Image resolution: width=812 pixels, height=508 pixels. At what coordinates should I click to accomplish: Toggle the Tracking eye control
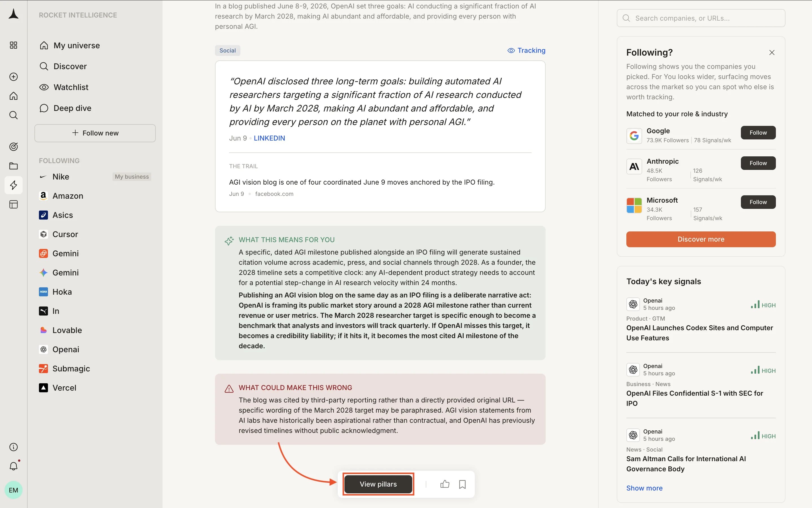[526, 51]
